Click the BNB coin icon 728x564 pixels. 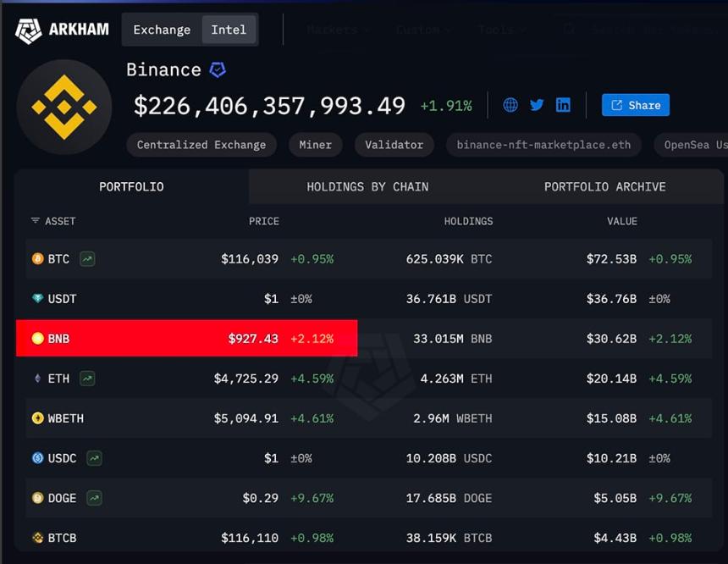pyautogui.click(x=37, y=338)
